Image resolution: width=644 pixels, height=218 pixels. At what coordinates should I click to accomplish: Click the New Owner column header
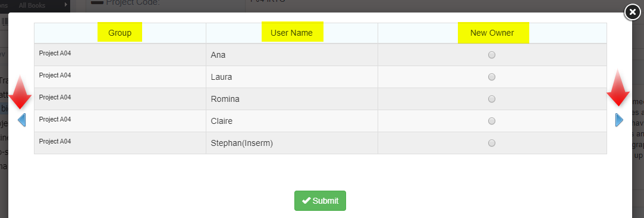pyautogui.click(x=492, y=33)
